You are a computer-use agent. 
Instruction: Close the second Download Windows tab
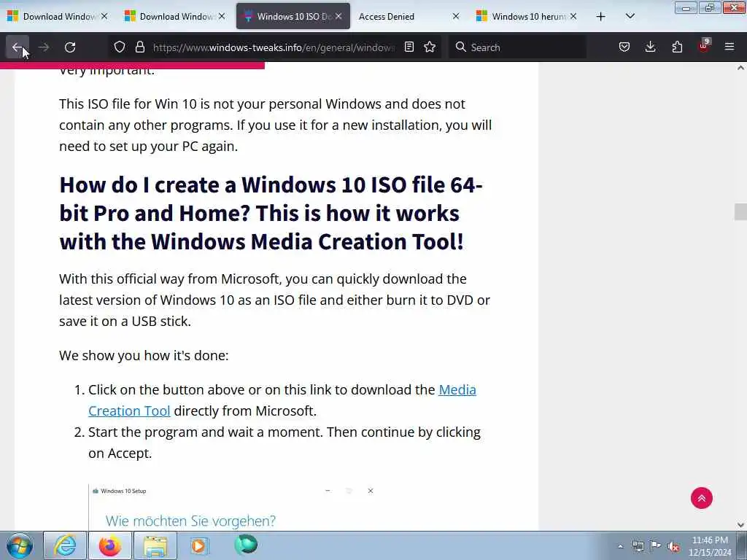coord(222,16)
